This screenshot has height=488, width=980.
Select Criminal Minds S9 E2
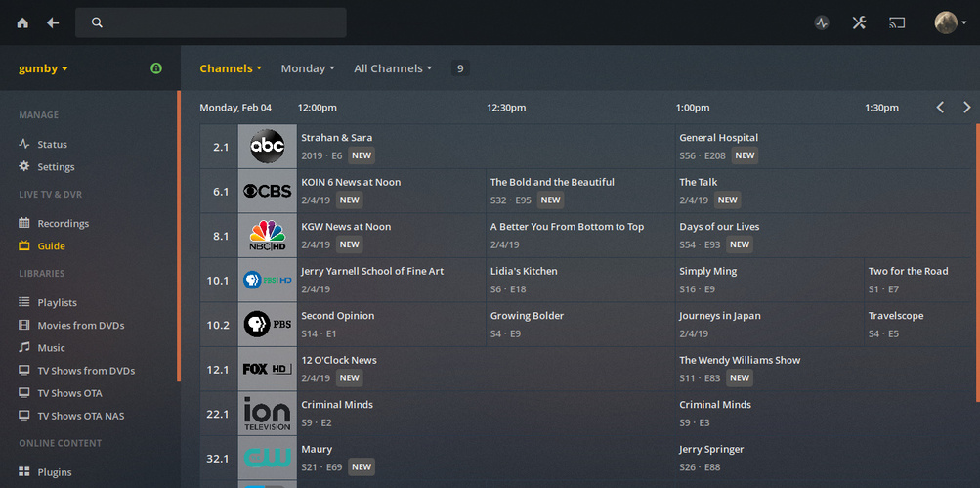(x=486, y=413)
